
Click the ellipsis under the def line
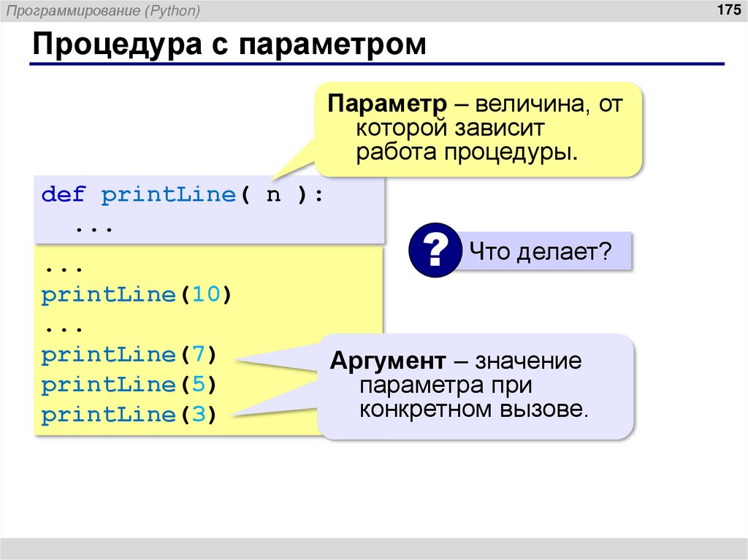[x=94, y=230]
